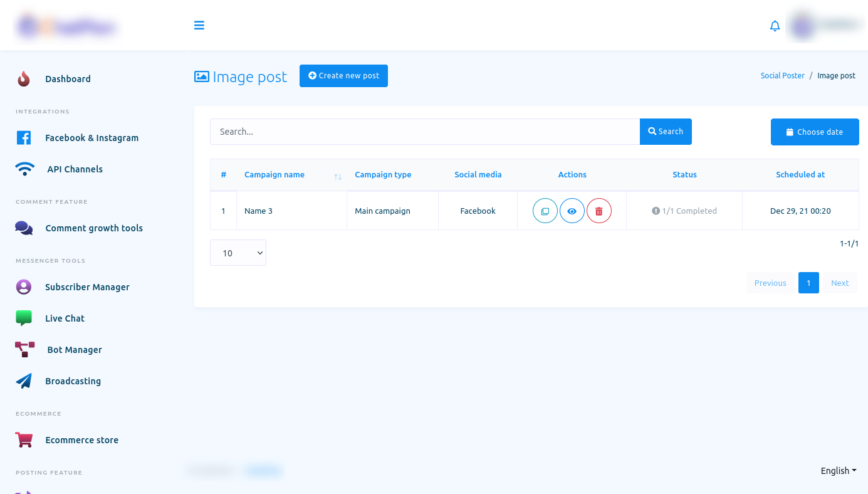Go to Facebook & Instagram integration

92,138
